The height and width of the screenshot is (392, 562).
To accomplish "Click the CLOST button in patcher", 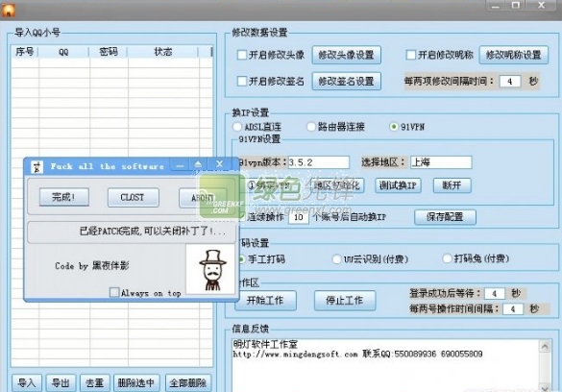I will point(133,197).
